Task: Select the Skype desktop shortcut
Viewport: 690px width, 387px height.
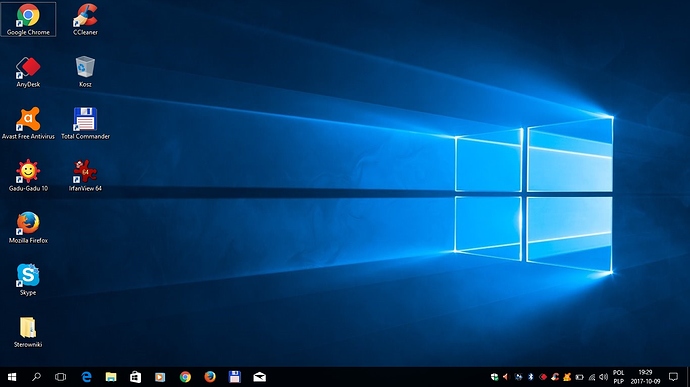Action: pyautogui.click(x=28, y=280)
